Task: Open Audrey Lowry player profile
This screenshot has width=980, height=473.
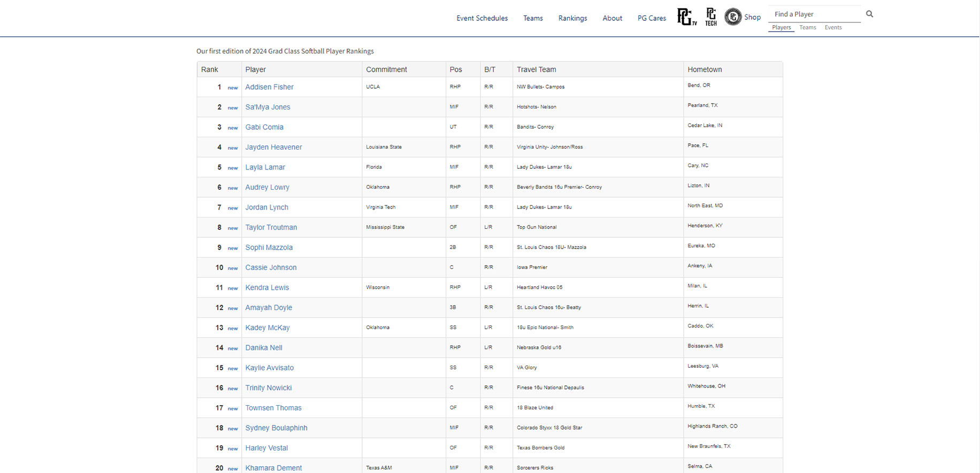Action: click(267, 187)
